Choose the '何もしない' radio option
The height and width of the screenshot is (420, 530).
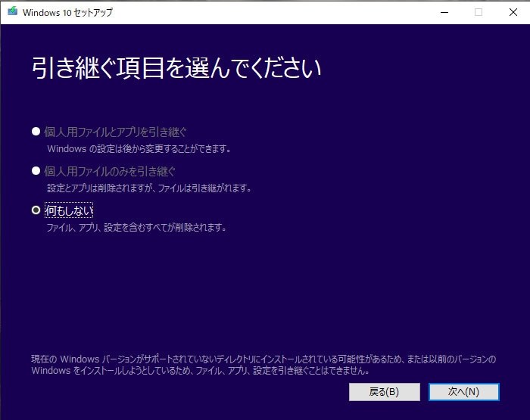point(36,210)
